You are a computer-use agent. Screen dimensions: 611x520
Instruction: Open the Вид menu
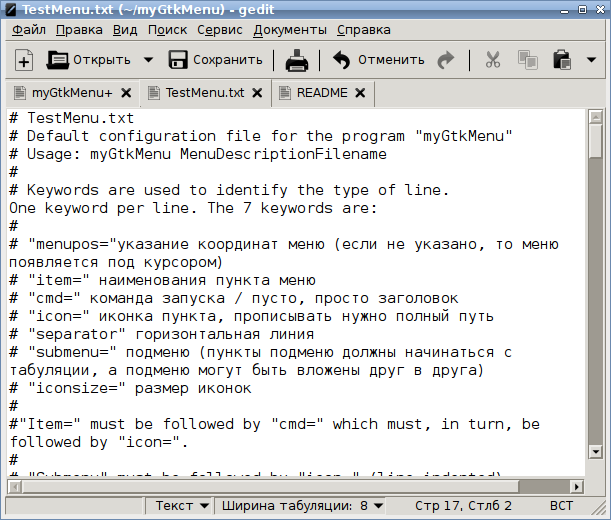pos(125,30)
